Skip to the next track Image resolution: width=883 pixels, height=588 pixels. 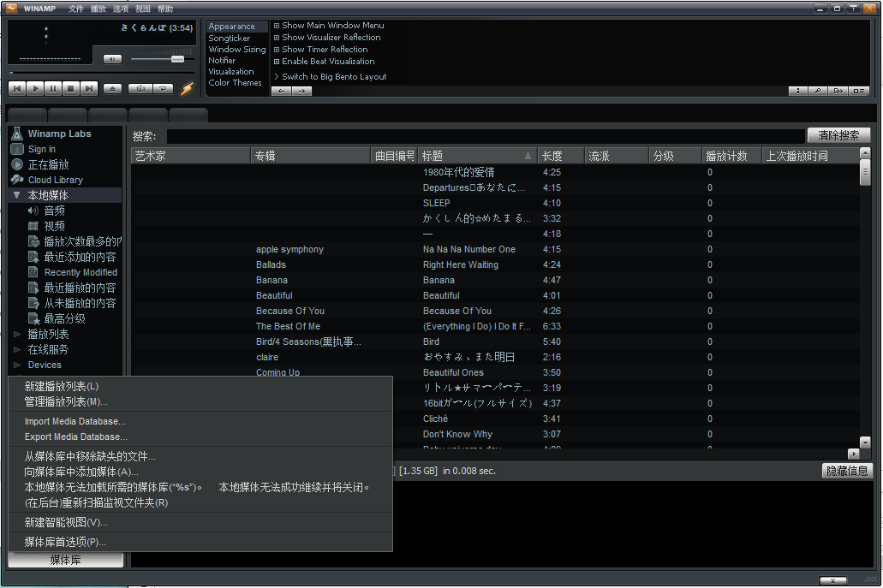tap(89, 88)
